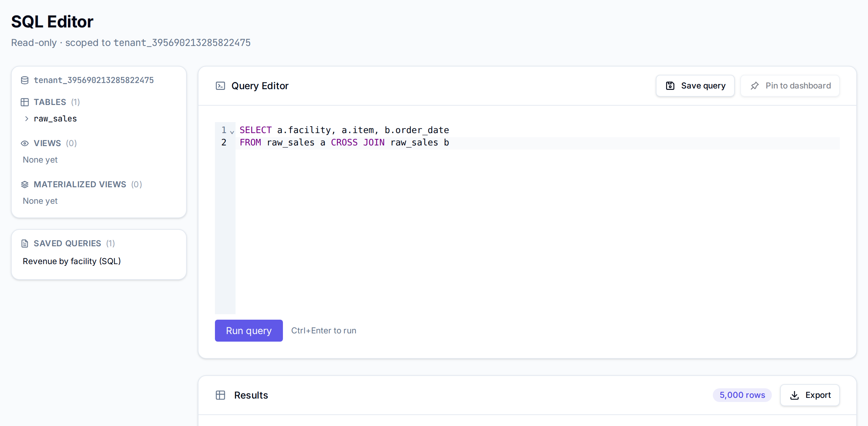Collapse the code fold arrow on line 1
Screen dimensions: 868x426
[x=232, y=132]
